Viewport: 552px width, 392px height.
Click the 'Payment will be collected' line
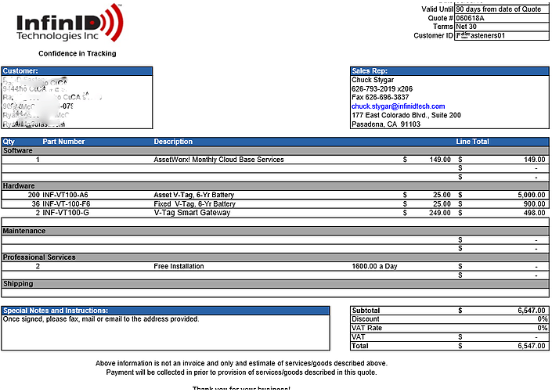[241, 372]
